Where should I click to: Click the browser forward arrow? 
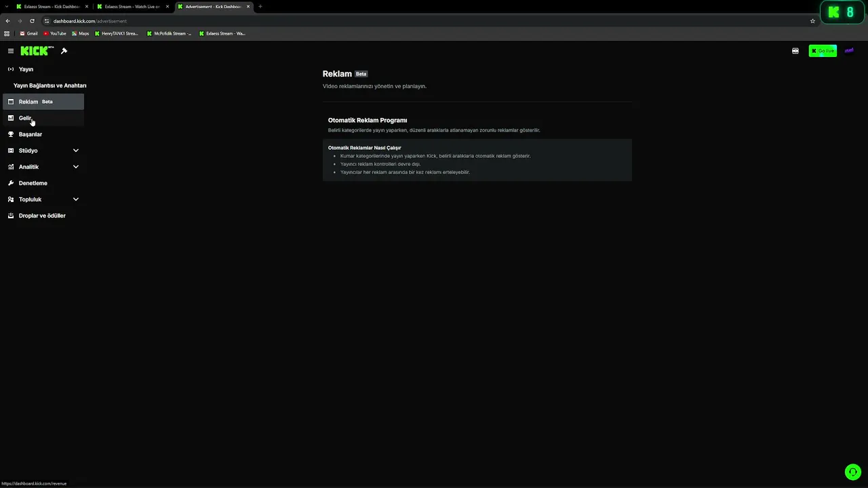tap(20, 21)
